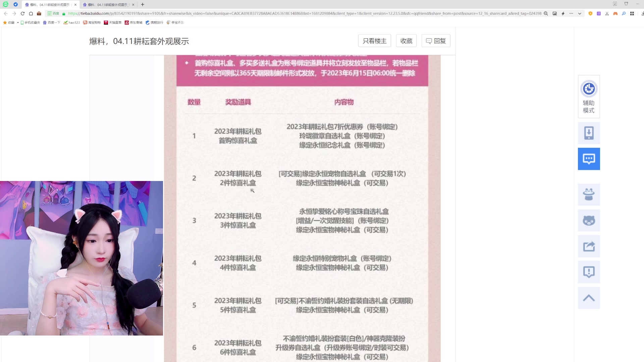This screenshot has width=644, height=362.
Task: Click the feedback exclamation icon in sidebar
Action: [589, 272]
